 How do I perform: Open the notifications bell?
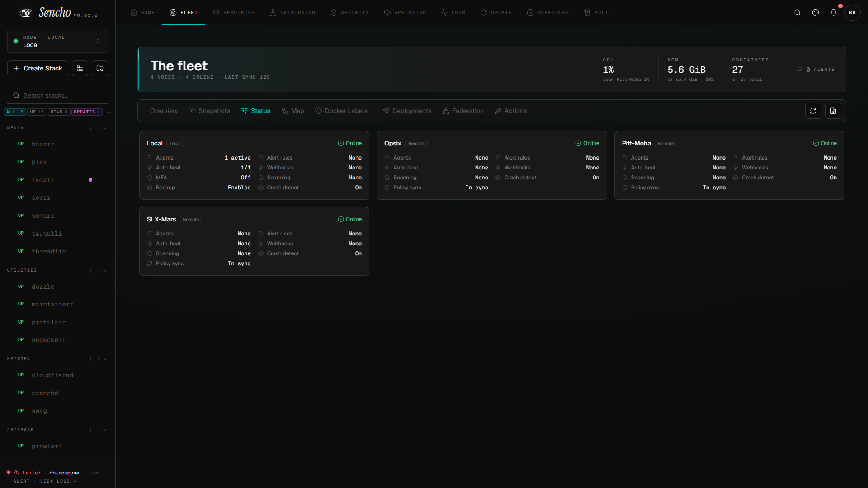(834, 13)
